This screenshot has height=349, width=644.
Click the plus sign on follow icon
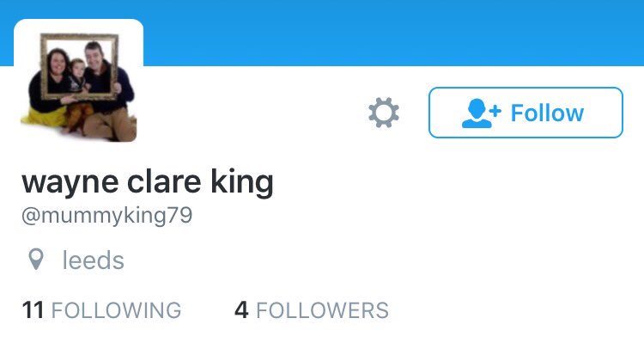[495, 111]
